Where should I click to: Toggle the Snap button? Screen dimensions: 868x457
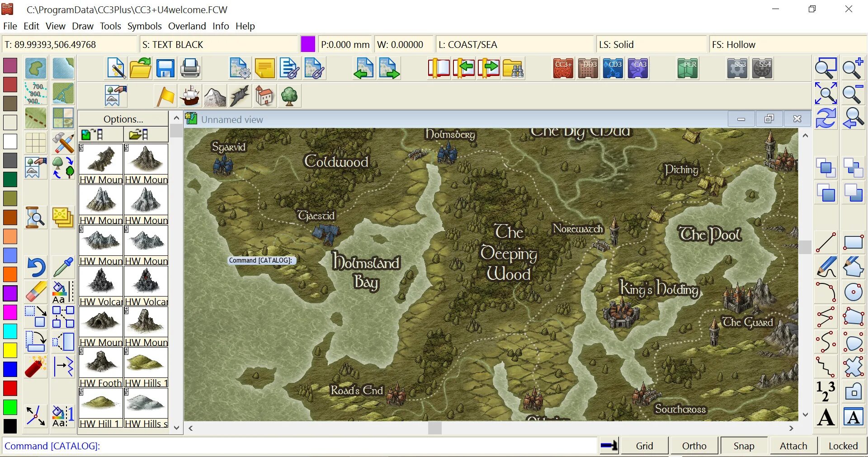tap(744, 446)
